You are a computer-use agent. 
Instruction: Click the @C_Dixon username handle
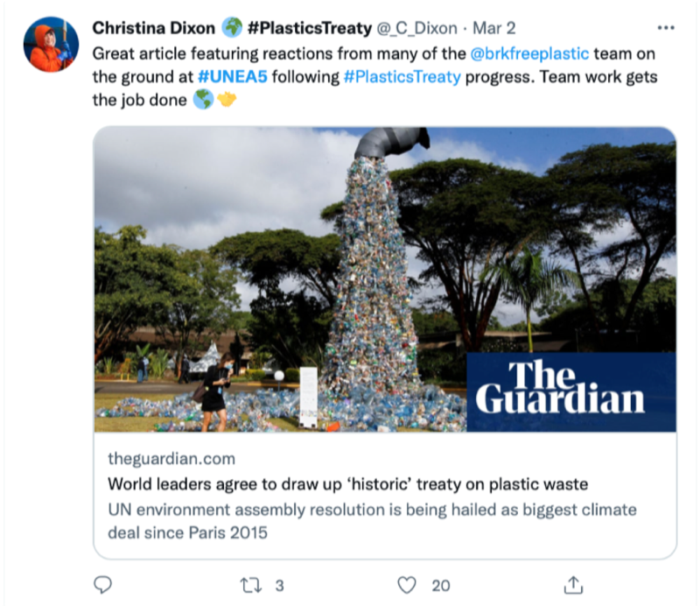coord(416,29)
